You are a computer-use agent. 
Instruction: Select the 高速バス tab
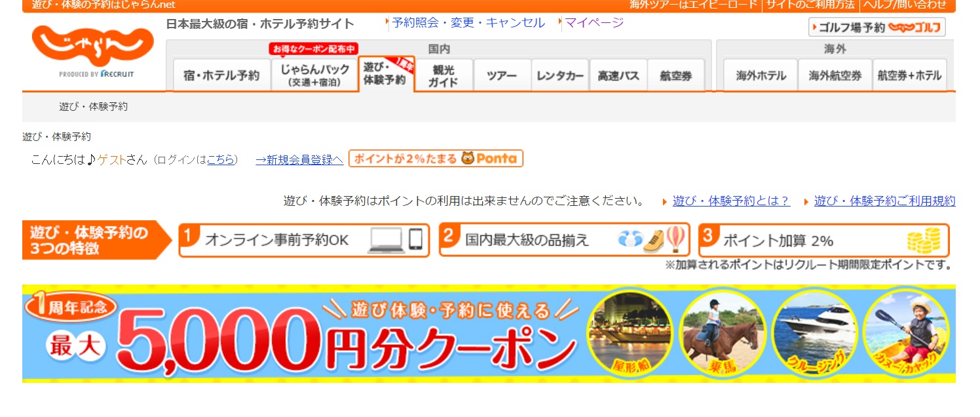coord(618,75)
